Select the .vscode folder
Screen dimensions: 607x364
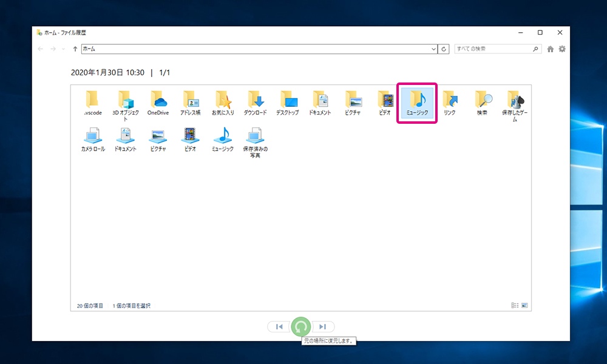click(92, 103)
